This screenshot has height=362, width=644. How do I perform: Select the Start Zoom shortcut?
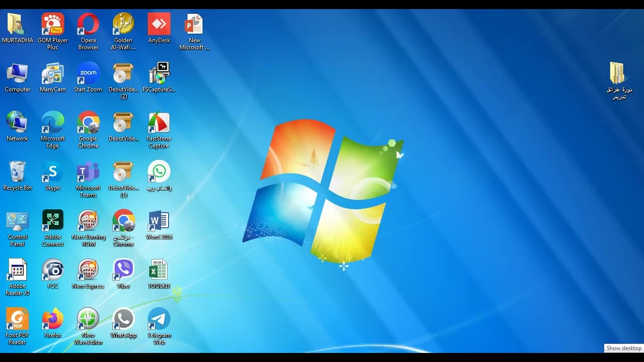click(x=88, y=73)
